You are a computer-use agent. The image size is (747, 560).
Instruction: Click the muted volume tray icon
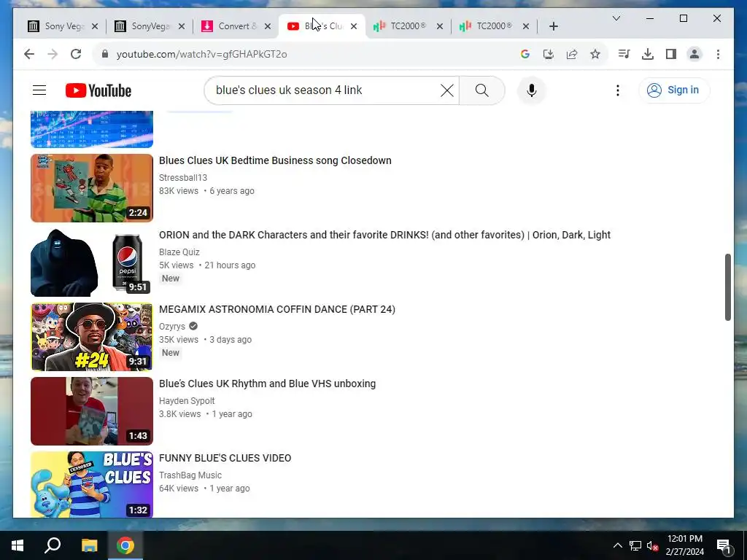(652, 545)
